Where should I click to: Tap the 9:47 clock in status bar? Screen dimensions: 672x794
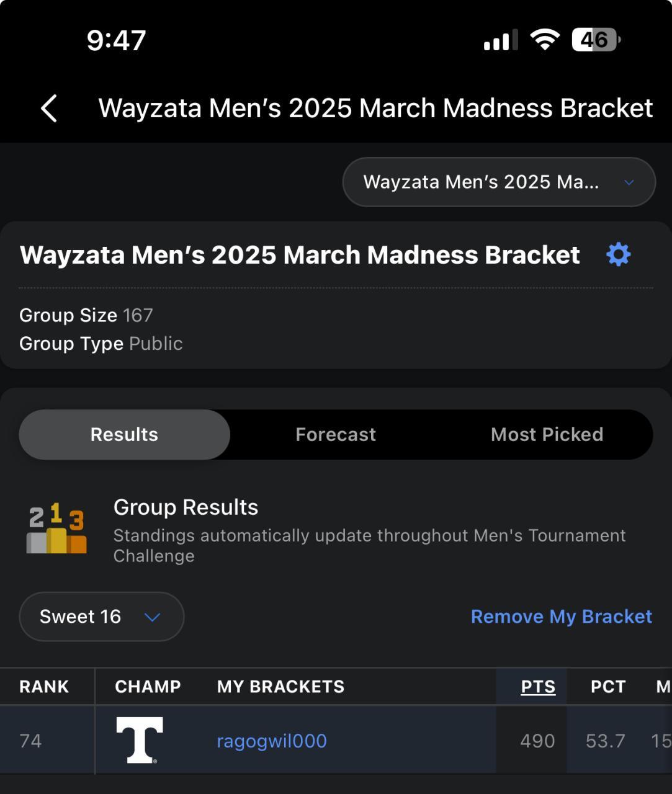click(x=117, y=40)
